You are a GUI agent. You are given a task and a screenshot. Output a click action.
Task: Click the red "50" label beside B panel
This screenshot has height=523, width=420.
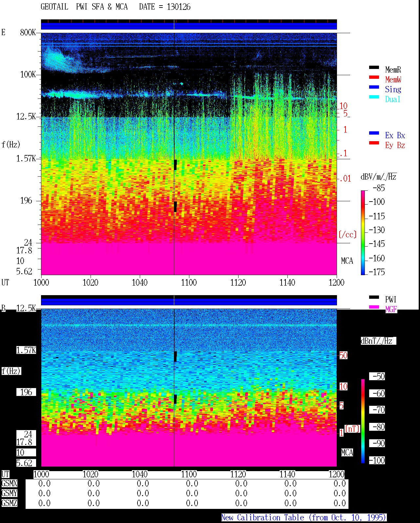[x=343, y=355]
